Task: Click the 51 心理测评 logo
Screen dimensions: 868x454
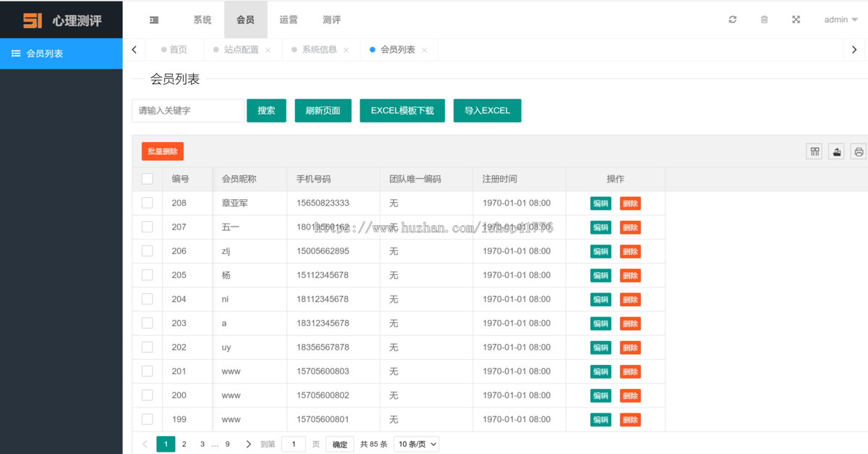Action: pos(61,20)
